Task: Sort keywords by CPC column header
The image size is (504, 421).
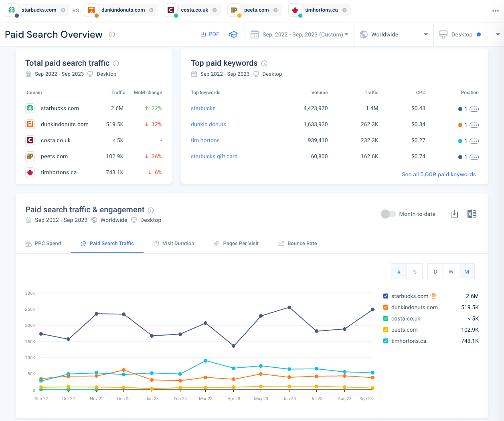Action: [421, 93]
